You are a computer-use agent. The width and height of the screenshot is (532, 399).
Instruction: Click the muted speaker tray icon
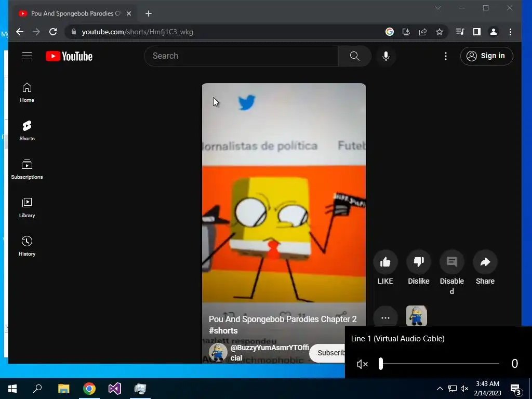point(464,389)
